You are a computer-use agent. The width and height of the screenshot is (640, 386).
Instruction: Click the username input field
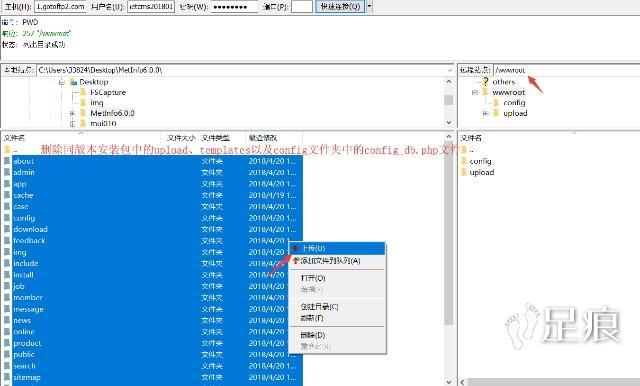[x=151, y=7]
